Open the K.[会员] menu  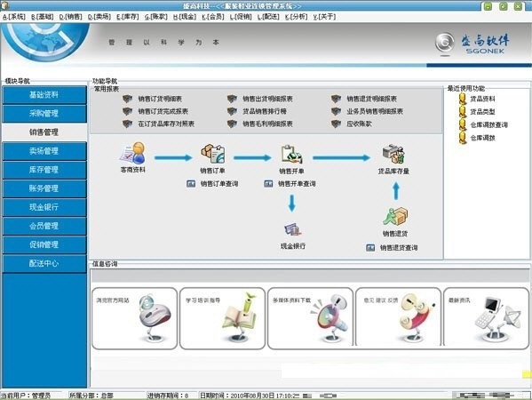[x=213, y=17]
